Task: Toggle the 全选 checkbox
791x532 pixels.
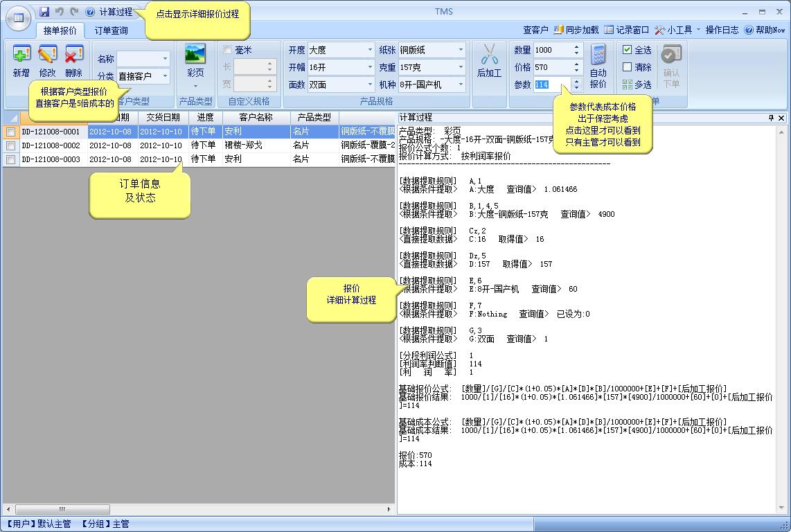Action: pyautogui.click(x=627, y=50)
